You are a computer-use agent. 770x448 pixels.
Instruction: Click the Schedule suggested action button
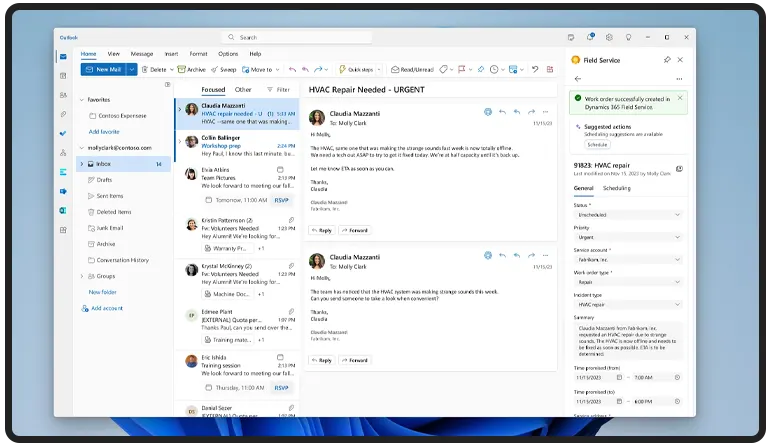tap(596, 144)
